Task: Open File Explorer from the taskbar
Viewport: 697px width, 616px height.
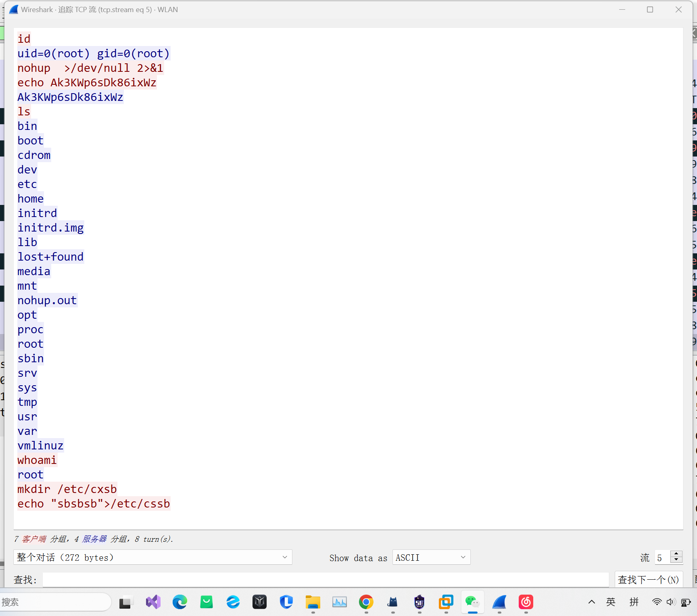Action: coord(313,602)
